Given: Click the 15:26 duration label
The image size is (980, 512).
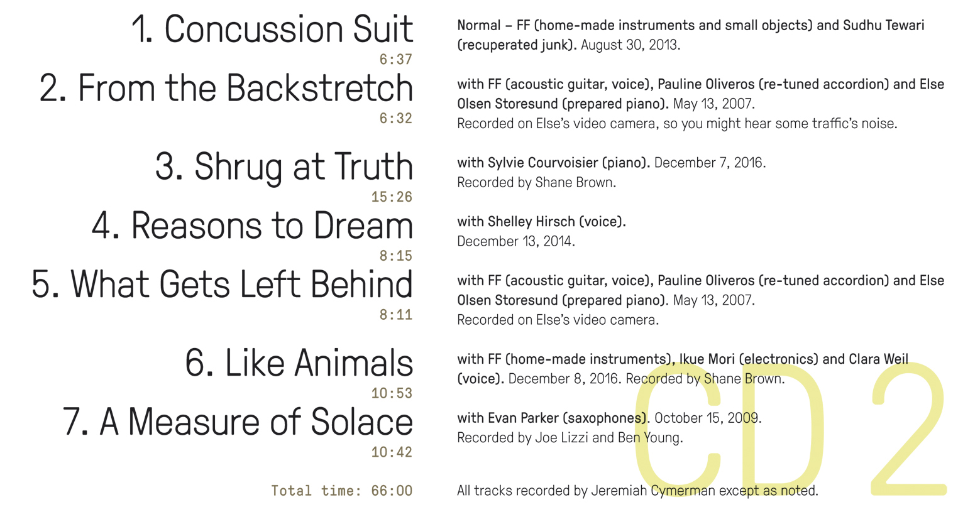Looking at the screenshot, I should point(392,197).
